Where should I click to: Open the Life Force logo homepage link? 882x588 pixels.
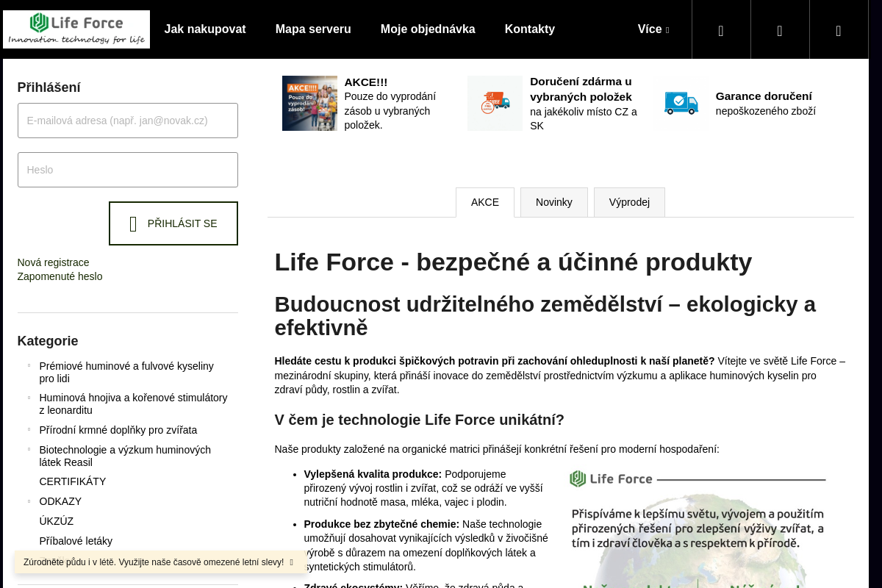pyautogui.click(x=76, y=29)
